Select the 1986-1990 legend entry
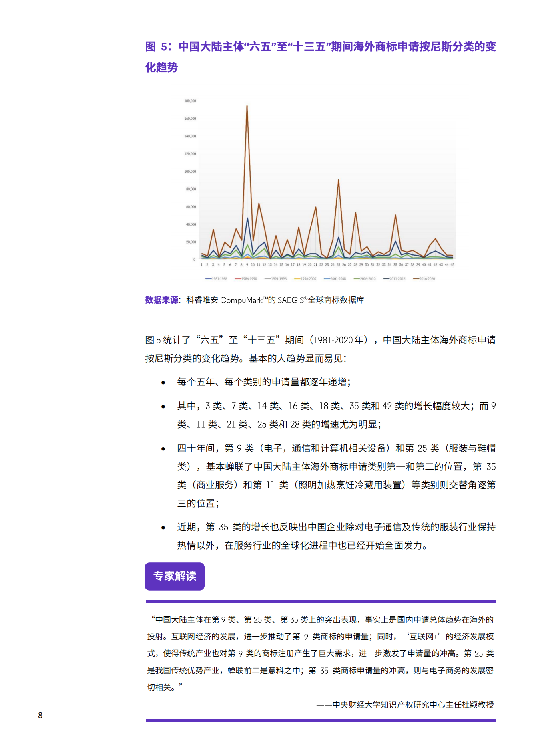This screenshot has height=756, width=534. point(246,279)
